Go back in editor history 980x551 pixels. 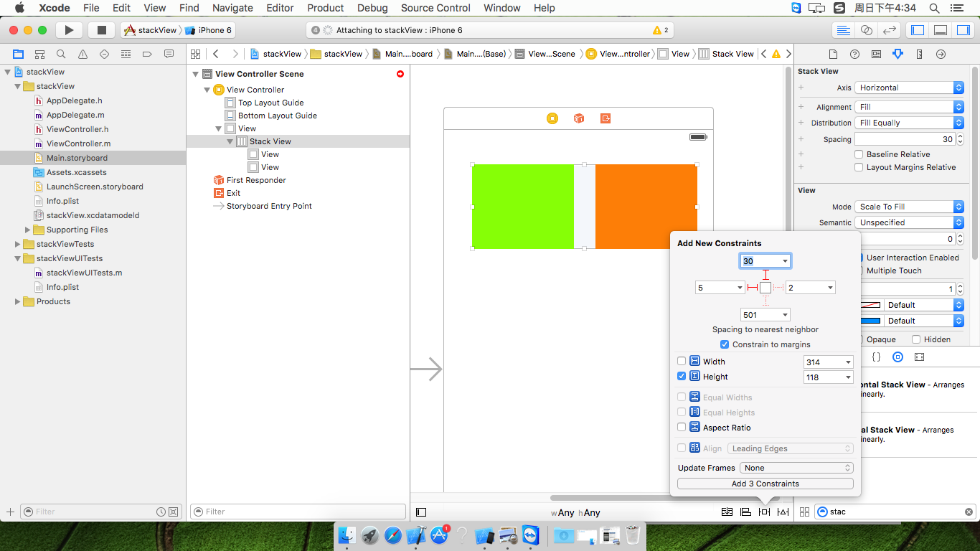point(215,54)
